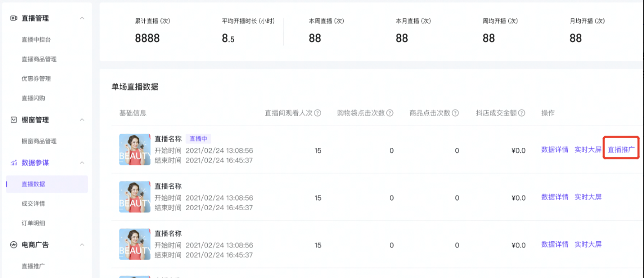This screenshot has height=278, width=644.
Task: Open 实时大屏 in the second live row
Action: [x=588, y=197]
